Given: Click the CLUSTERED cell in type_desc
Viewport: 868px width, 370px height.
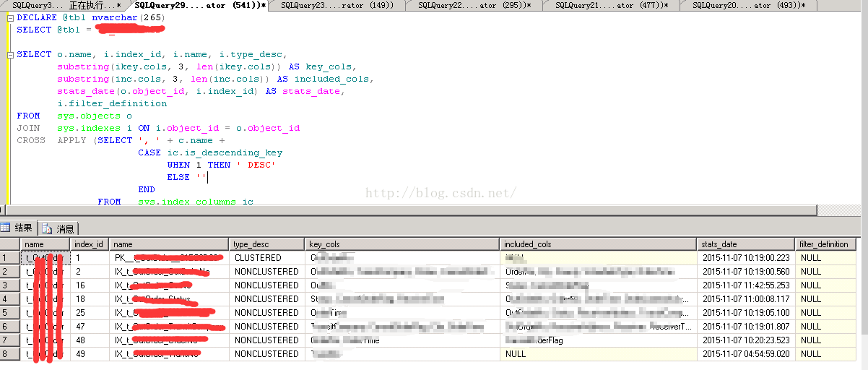Looking at the screenshot, I should 267,257.
